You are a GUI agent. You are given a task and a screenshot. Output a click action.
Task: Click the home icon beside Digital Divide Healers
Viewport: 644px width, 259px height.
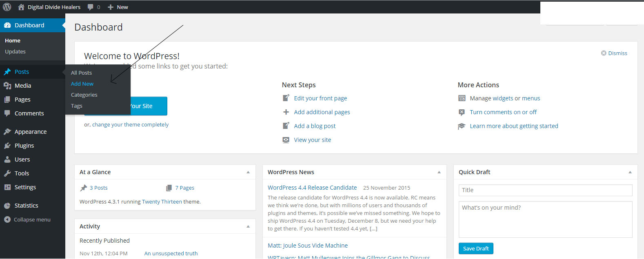21,7
